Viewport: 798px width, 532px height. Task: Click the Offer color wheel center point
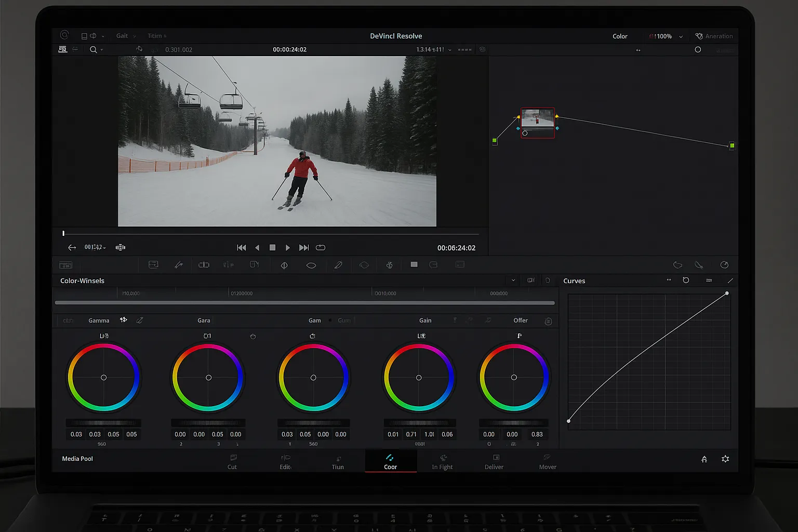coord(514,378)
